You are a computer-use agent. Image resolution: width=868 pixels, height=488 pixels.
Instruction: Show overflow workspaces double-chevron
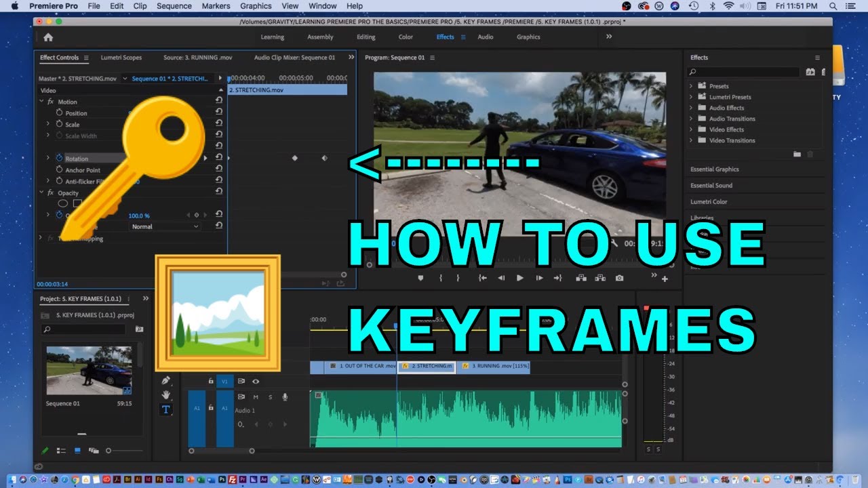click(609, 37)
